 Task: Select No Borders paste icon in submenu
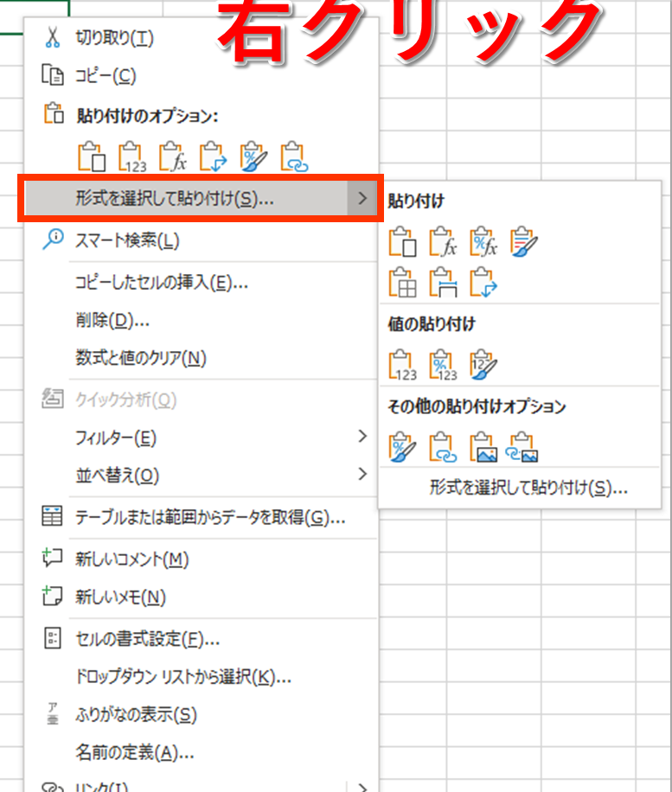click(x=402, y=283)
